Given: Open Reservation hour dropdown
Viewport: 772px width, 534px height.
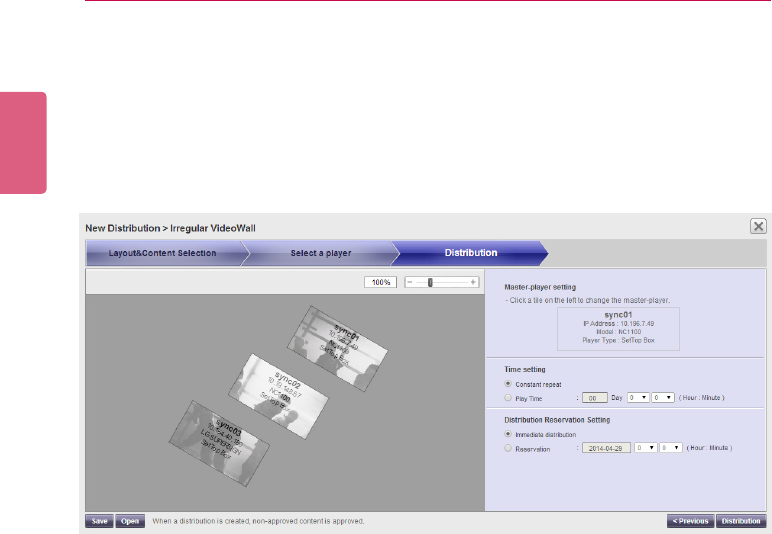Looking at the screenshot, I should click(645, 447).
